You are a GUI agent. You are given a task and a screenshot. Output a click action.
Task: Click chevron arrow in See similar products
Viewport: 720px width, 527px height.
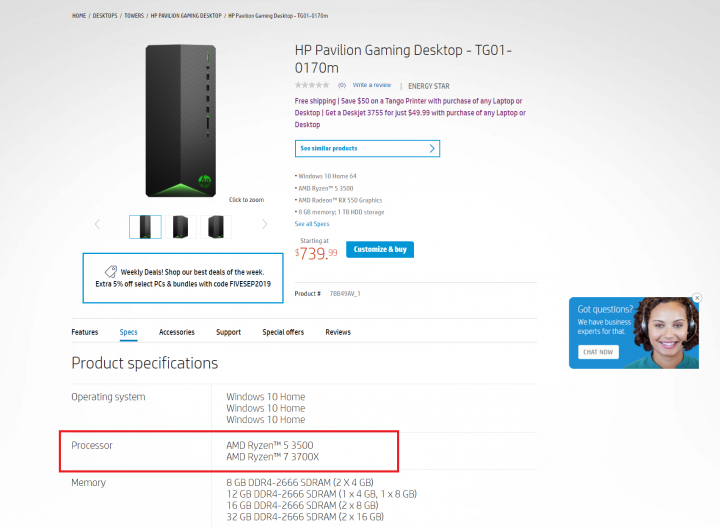pos(432,148)
